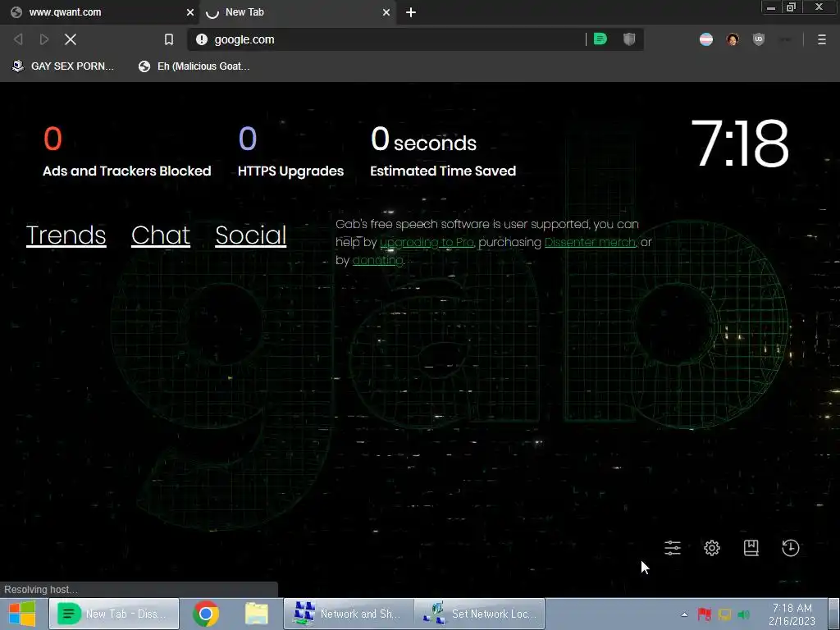Switch to Network and Sharing taskbar window

[349, 614]
